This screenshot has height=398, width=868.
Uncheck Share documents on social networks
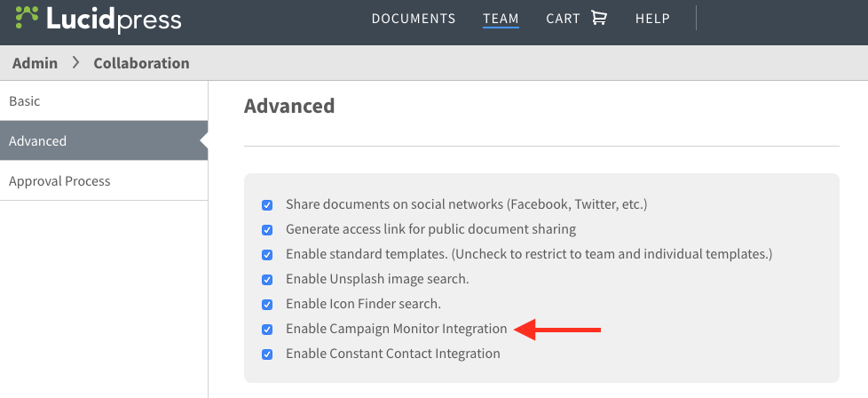[267, 205]
